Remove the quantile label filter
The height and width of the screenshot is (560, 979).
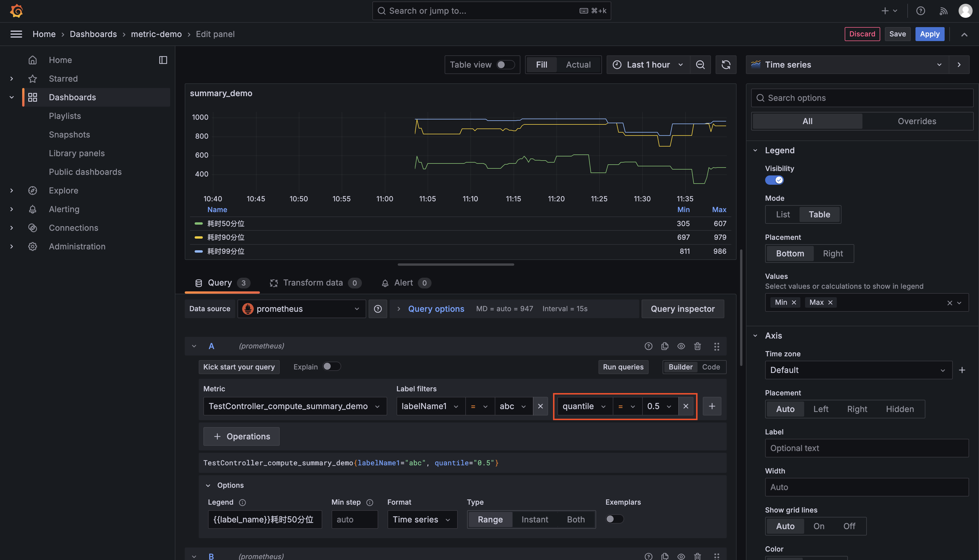coord(686,406)
